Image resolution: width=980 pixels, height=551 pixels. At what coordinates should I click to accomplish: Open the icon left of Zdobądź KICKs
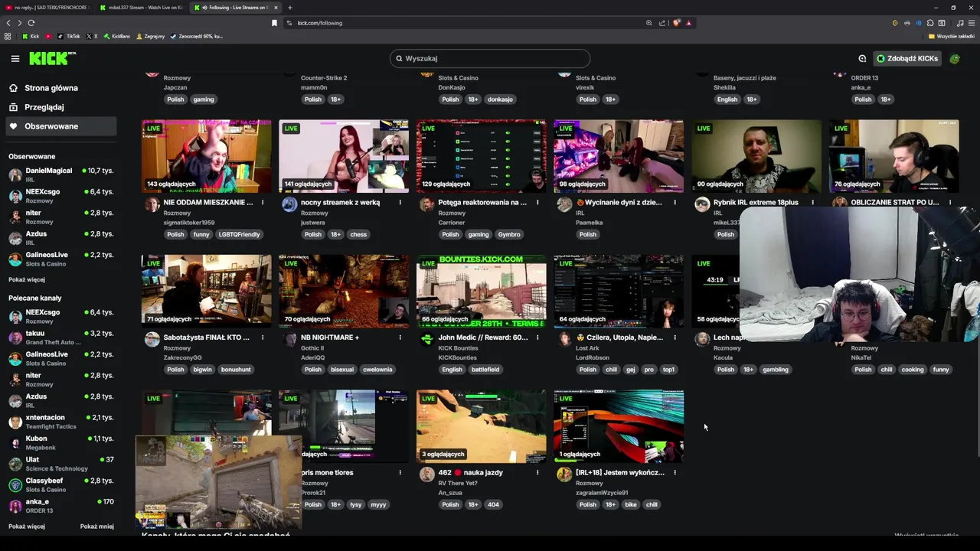pos(862,58)
